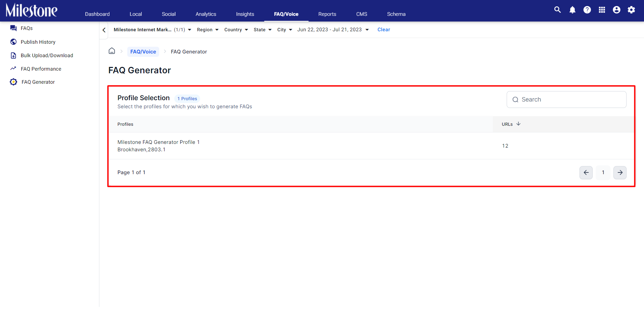Open the Insights tab
The height and width of the screenshot is (313, 644).
tap(245, 14)
